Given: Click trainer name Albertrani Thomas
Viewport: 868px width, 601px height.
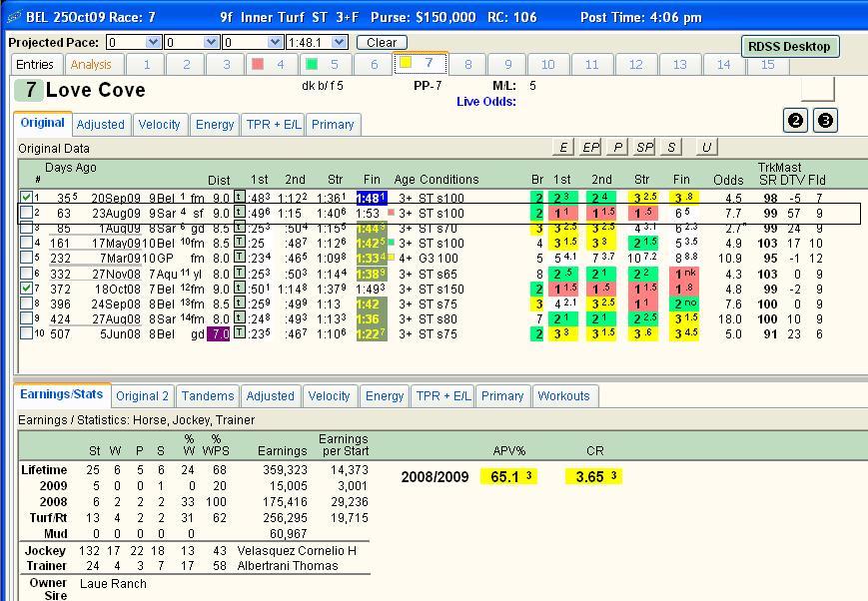Looking at the screenshot, I should pos(288,566).
